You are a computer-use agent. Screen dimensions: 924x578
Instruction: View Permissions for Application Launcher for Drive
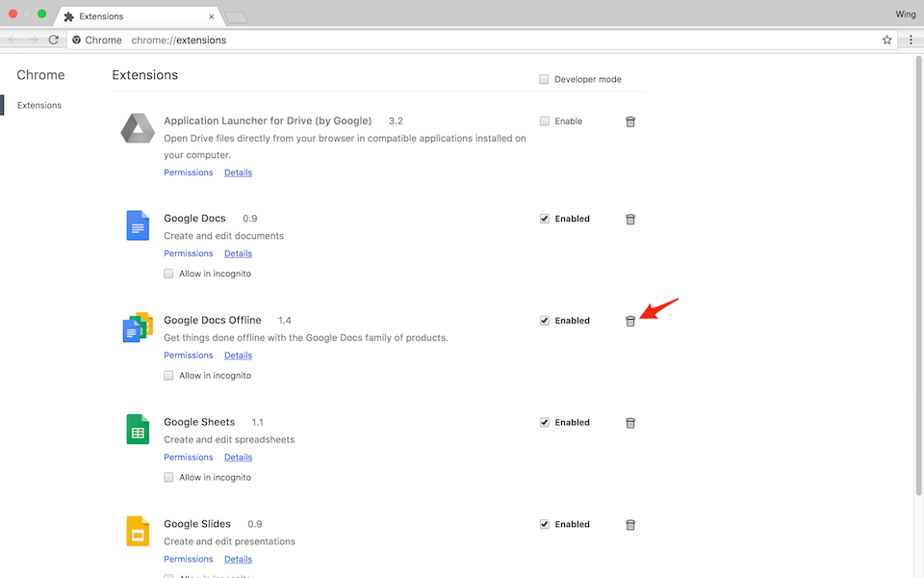pyautogui.click(x=188, y=172)
